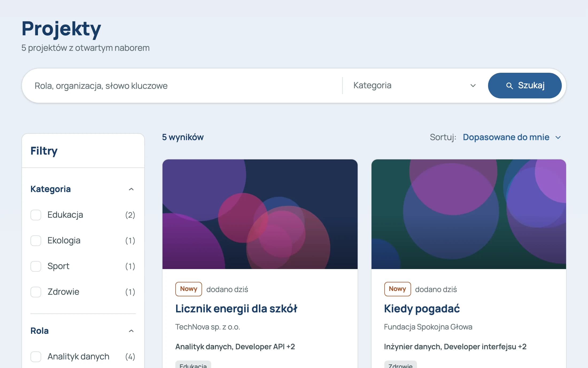Open the Kategoria dropdown in search bar
The width and height of the screenshot is (588, 368).
tap(414, 85)
